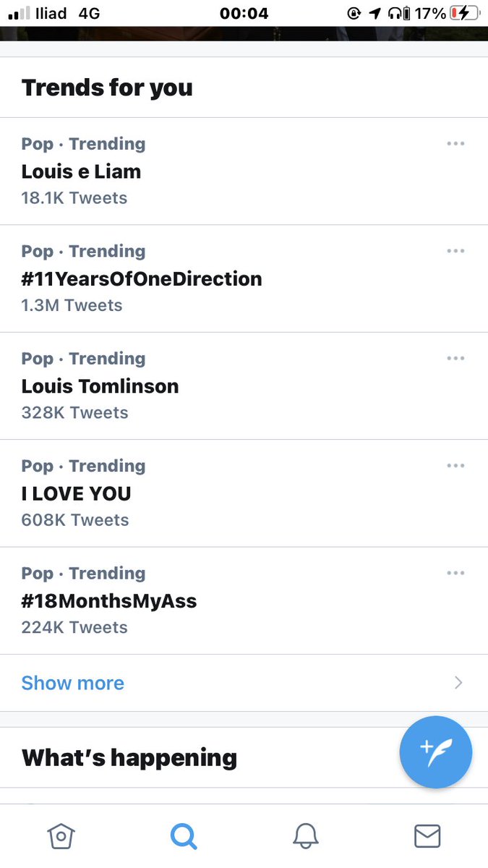The width and height of the screenshot is (488, 868).
Task: Open more options for I LOVE YOU trend
Action: [x=455, y=465]
